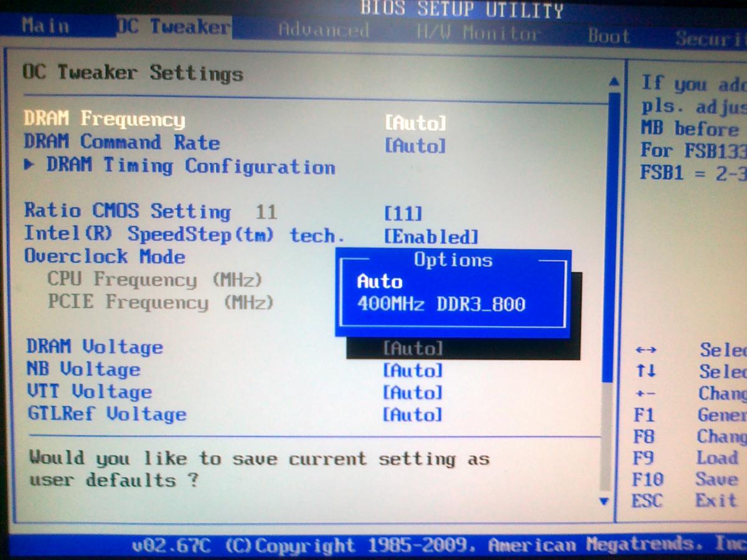Screen dimensions: 747x560
Task: Open NB Voltage [Auto] value
Action: [x=413, y=371]
